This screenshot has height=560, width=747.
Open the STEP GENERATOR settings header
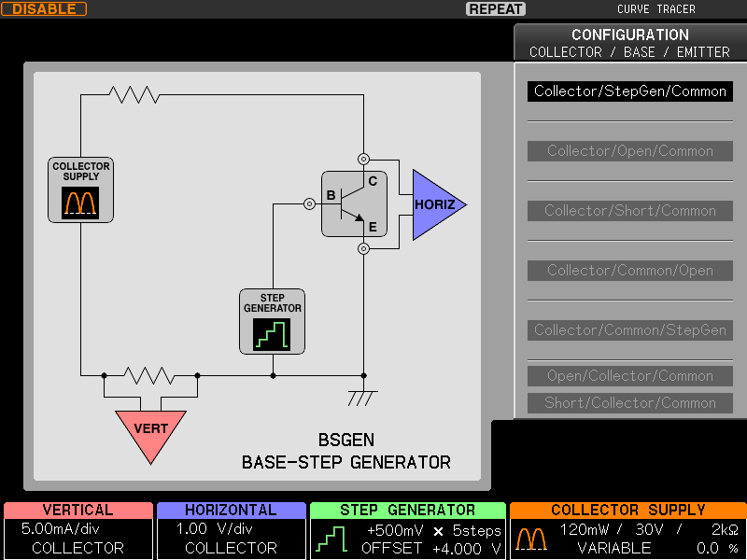pyautogui.click(x=408, y=510)
